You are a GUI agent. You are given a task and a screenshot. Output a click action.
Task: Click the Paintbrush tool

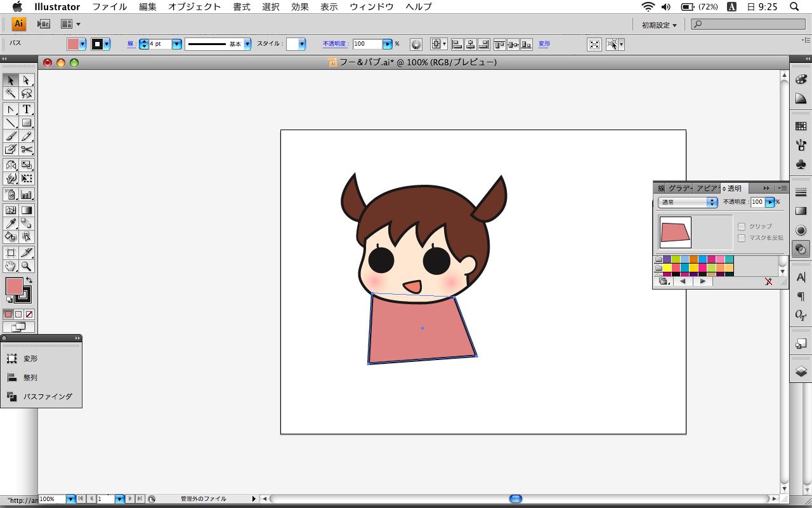pos(11,136)
